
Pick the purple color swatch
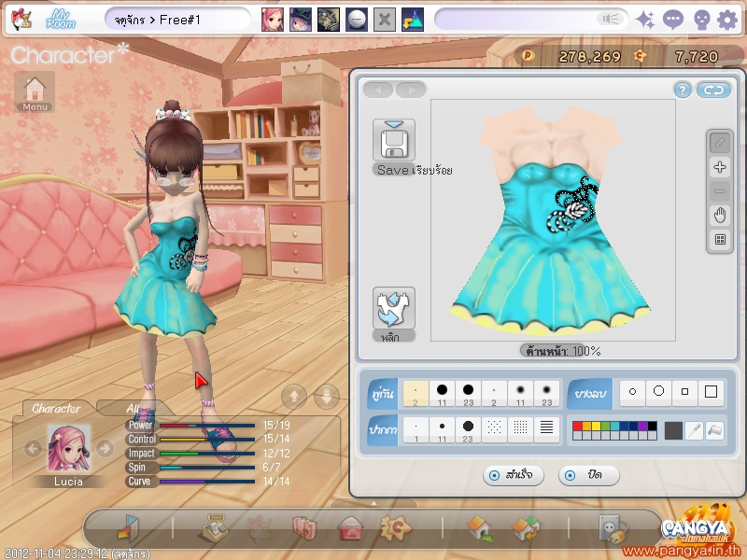642,426
